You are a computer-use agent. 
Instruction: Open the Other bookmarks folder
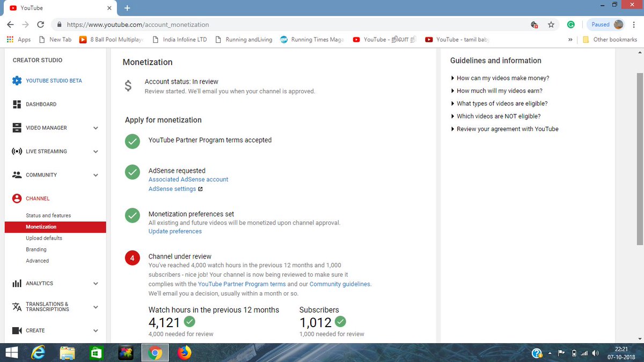pos(610,39)
